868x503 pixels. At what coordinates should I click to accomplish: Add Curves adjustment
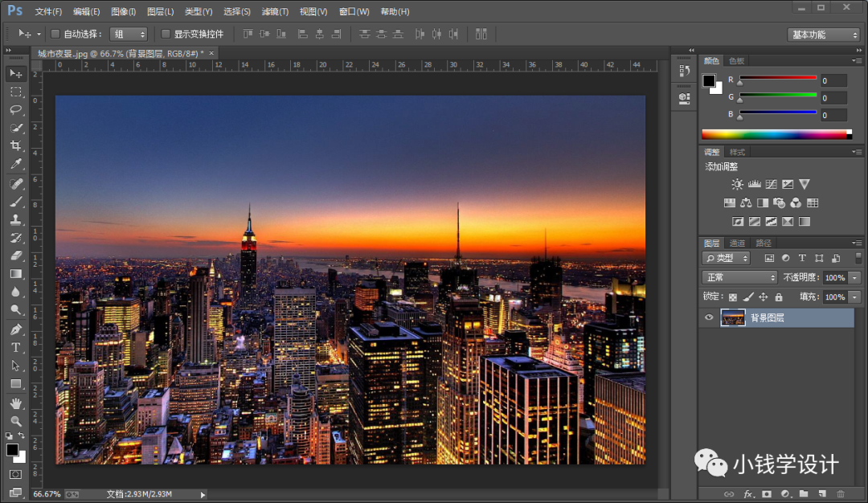point(771,184)
